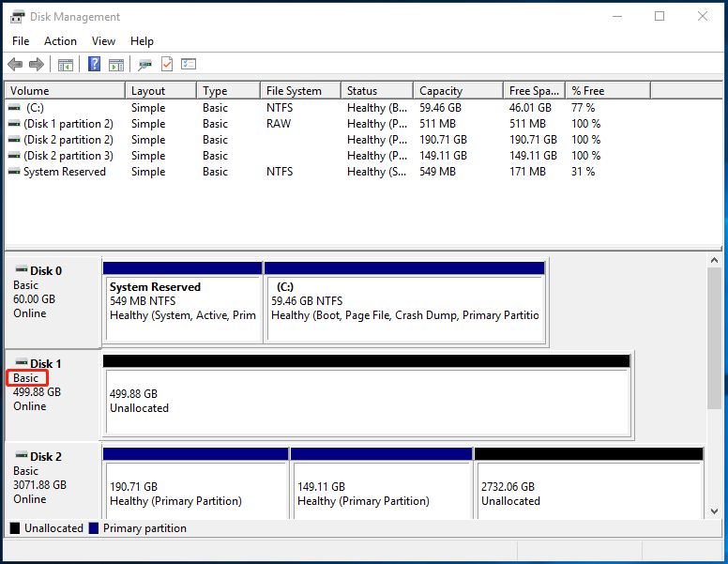This screenshot has width=728, height=564.
Task: Click the connect/refresh disk toolbar icon
Action: tap(144, 65)
